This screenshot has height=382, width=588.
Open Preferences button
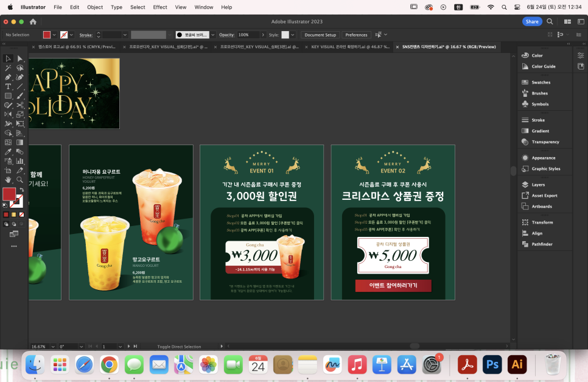coord(356,35)
